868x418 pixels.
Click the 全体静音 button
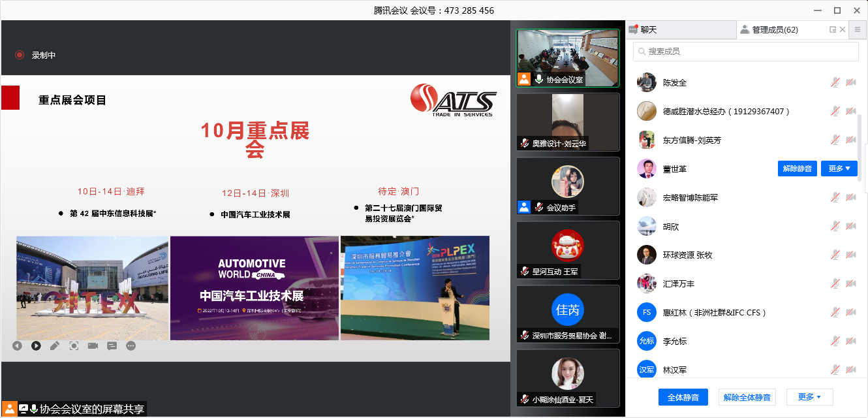pyautogui.click(x=683, y=397)
